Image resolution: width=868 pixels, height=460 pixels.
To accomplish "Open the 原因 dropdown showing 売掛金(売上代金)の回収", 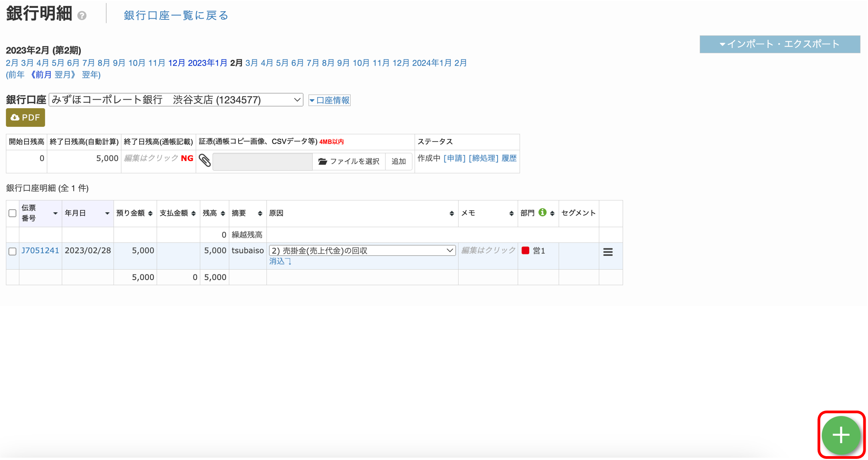I will (x=362, y=250).
